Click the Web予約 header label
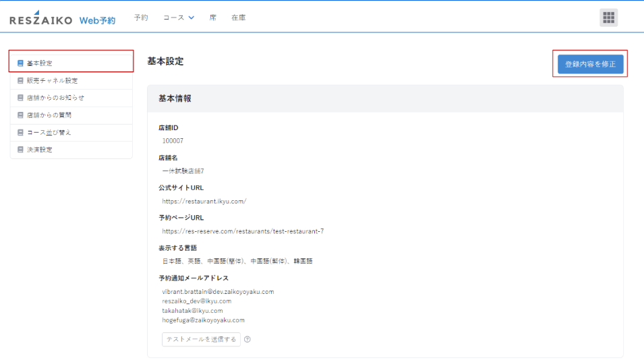 coord(97,20)
